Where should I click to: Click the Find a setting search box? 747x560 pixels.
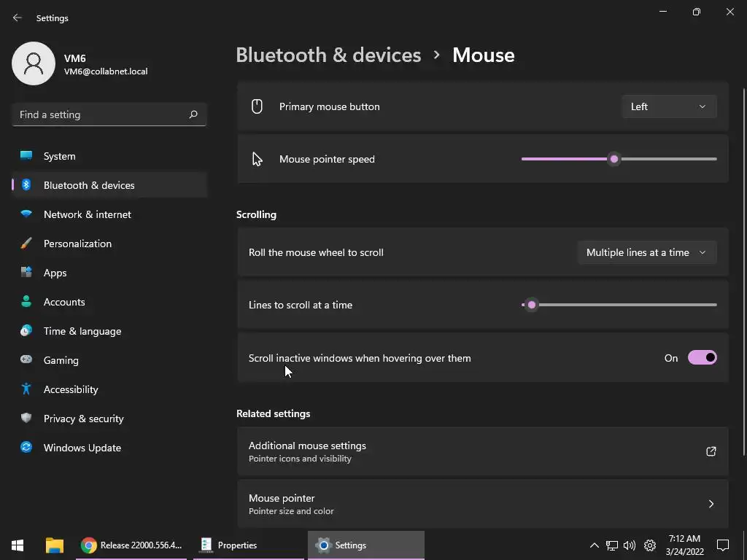coord(101,114)
